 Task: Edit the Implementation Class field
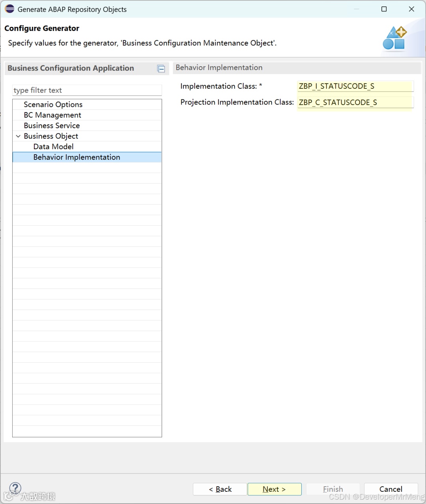[355, 86]
